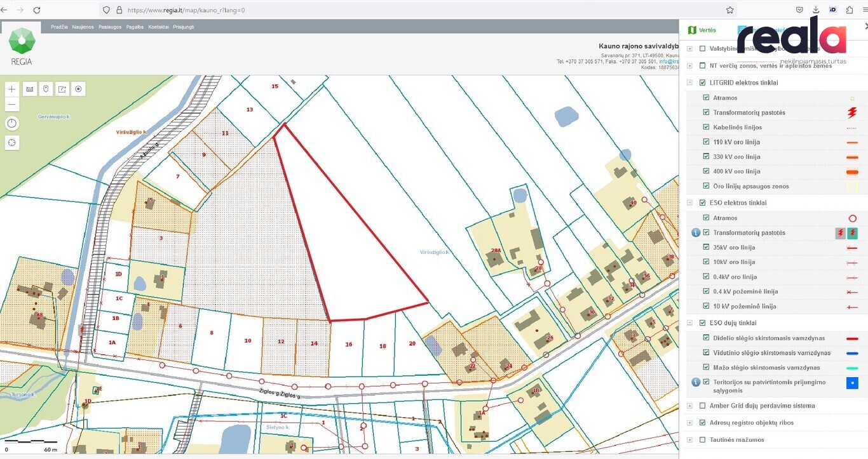
Task: Click the Kontaktai link in header
Action: tap(158, 27)
